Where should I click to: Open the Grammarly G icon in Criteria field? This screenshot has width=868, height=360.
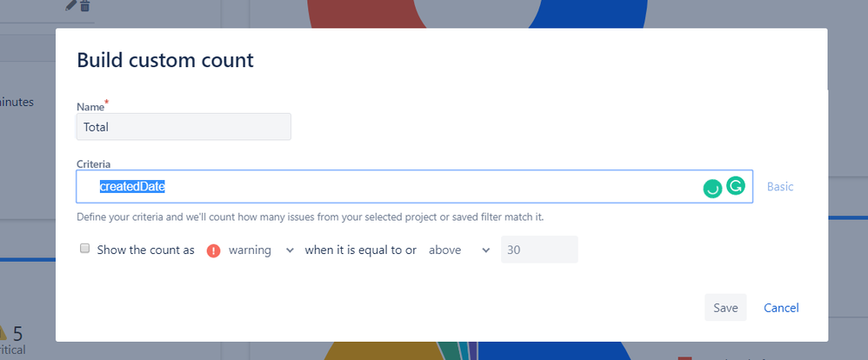[x=735, y=186]
